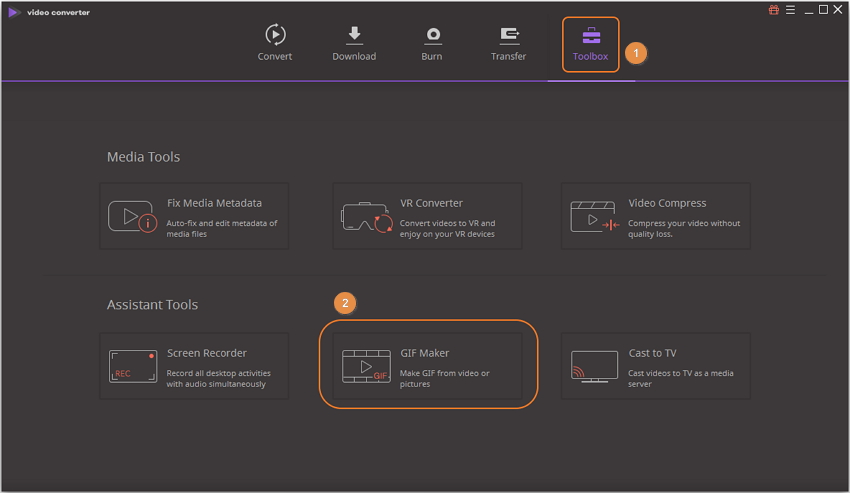Viewport: 850px width, 493px height.
Task: Switch to the Download tab label
Action: pos(354,56)
